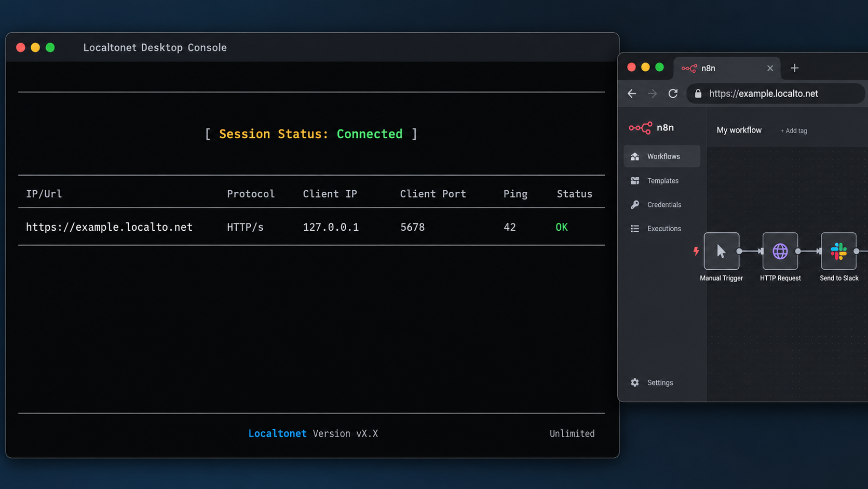
Task: Click the 5678 client port value
Action: tap(413, 227)
